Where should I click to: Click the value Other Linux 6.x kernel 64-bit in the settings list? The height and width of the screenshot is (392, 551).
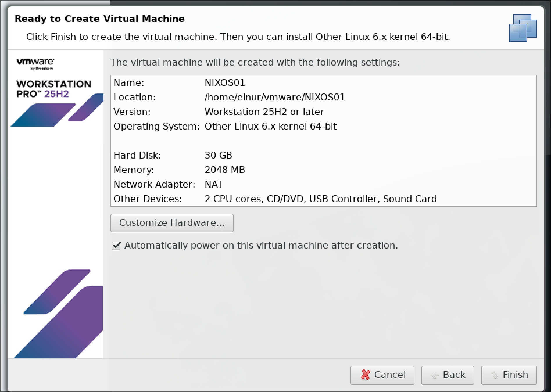(270, 126)
